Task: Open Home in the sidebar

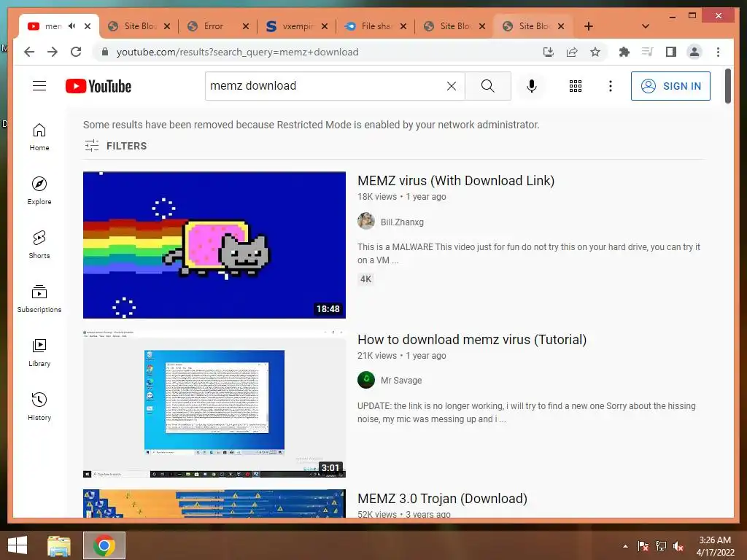Action: [39, 137]
